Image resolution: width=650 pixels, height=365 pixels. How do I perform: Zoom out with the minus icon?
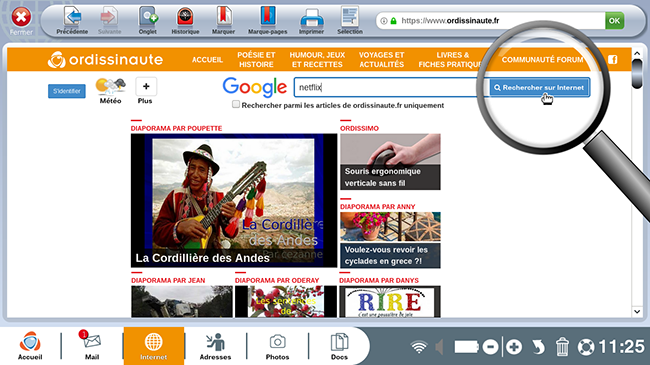(490, 347)
